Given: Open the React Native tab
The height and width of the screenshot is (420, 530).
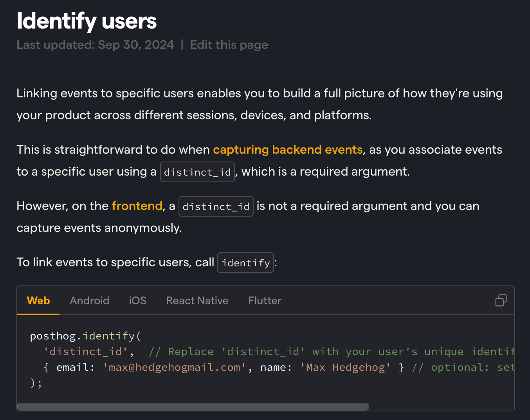Looking at the screenshot, I should point(197,300).
